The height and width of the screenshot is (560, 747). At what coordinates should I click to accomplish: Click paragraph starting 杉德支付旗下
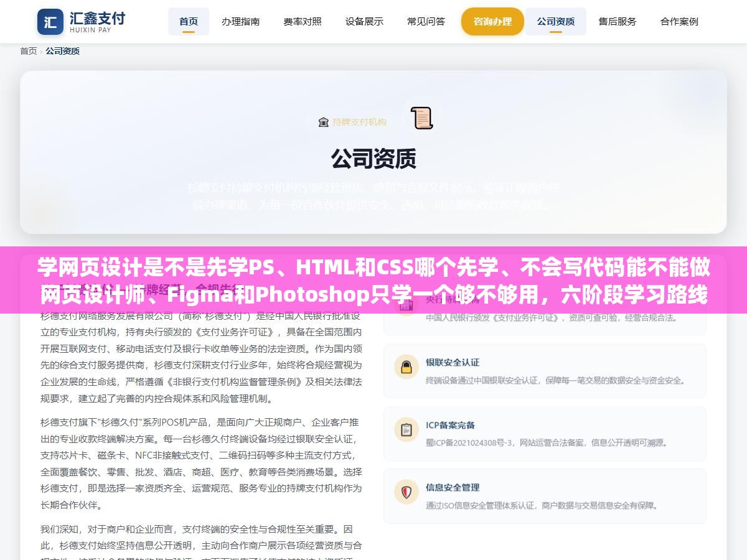201,464
